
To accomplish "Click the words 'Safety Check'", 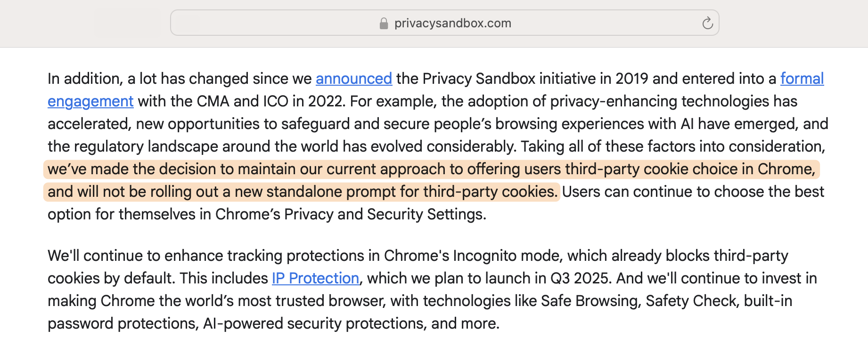I will (691, 301).
